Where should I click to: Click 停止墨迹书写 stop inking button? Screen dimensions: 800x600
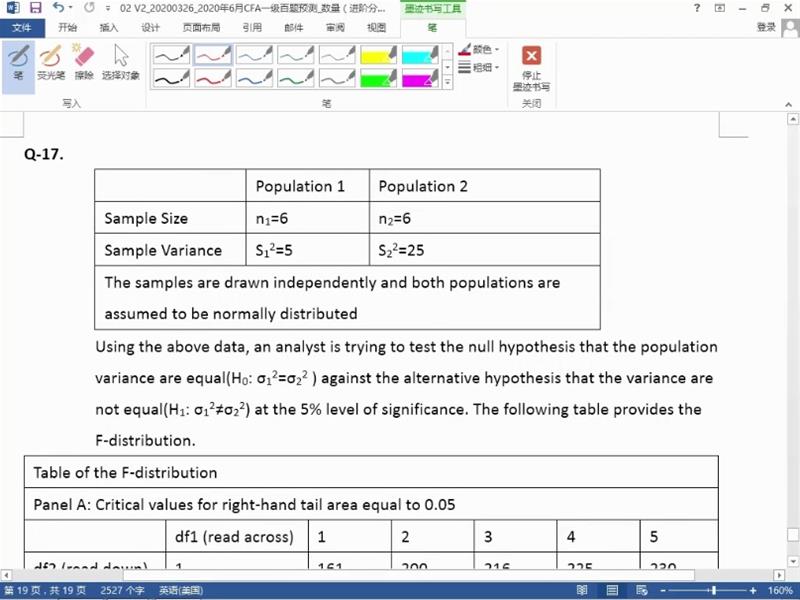[531, 69]
